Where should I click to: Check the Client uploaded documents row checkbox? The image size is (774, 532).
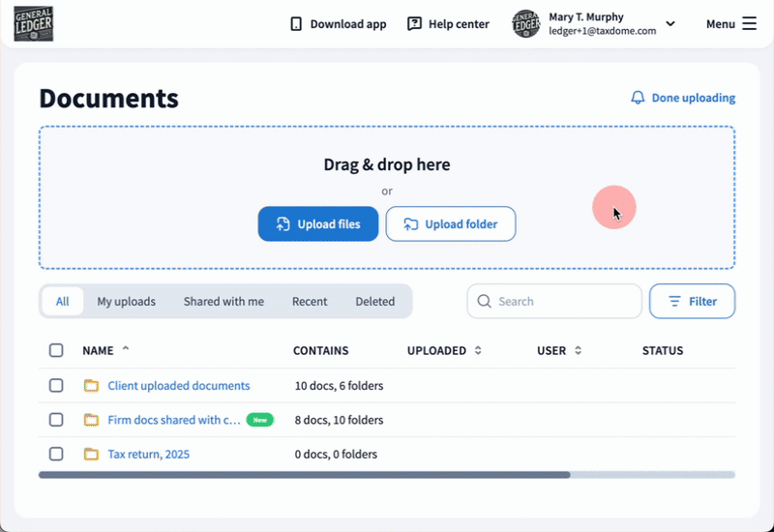pyautogui.click(x=56, y=386)
